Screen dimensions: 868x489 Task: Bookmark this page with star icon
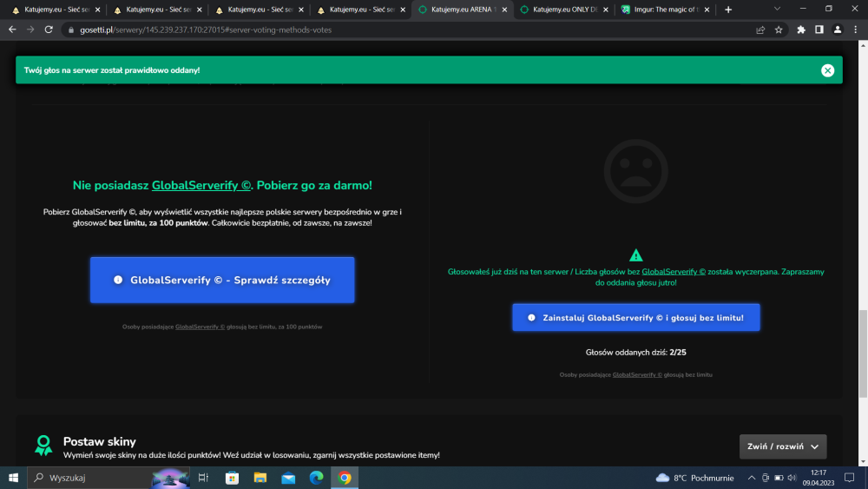point(779,30)
